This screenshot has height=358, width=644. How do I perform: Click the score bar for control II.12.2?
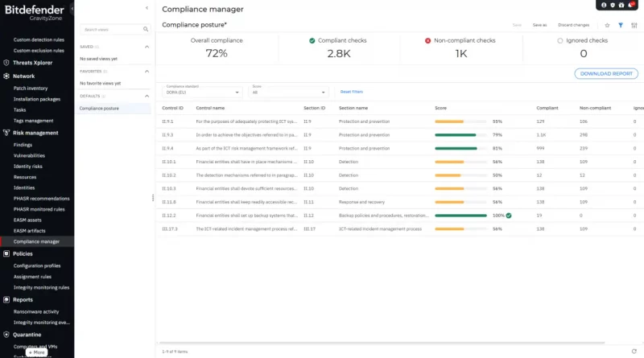pyautogui.click(x=460, y=216)
